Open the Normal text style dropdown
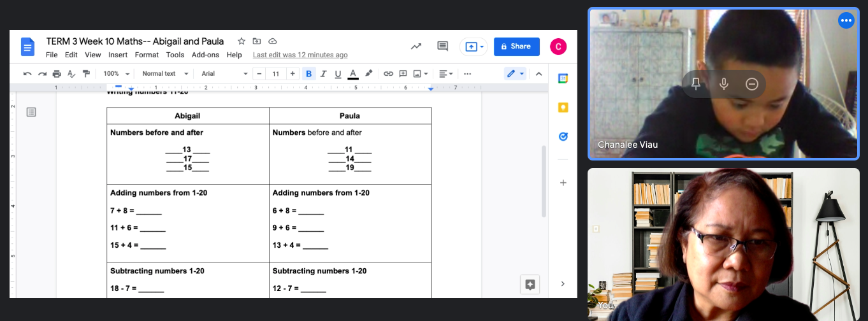 (x=165, y=74)
